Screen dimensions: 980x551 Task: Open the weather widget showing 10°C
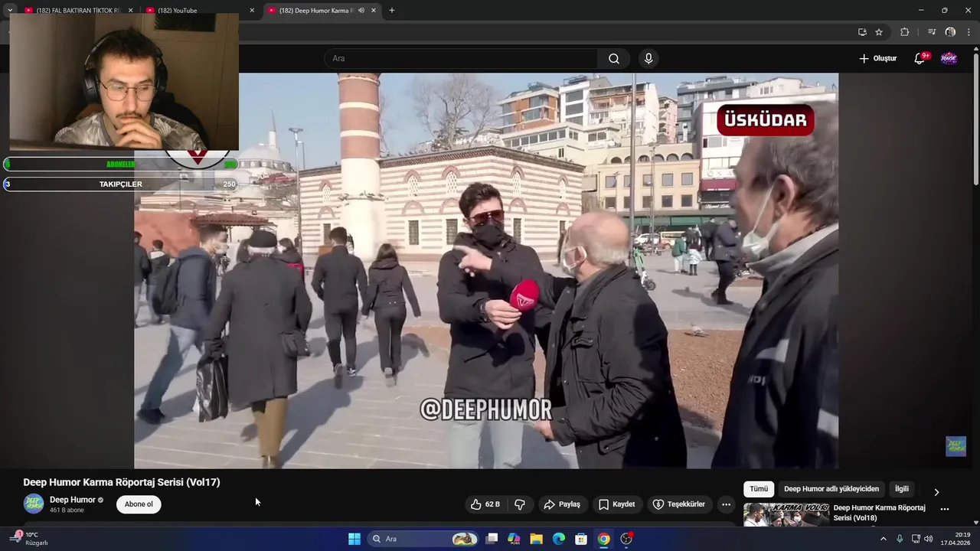[29, 539]
